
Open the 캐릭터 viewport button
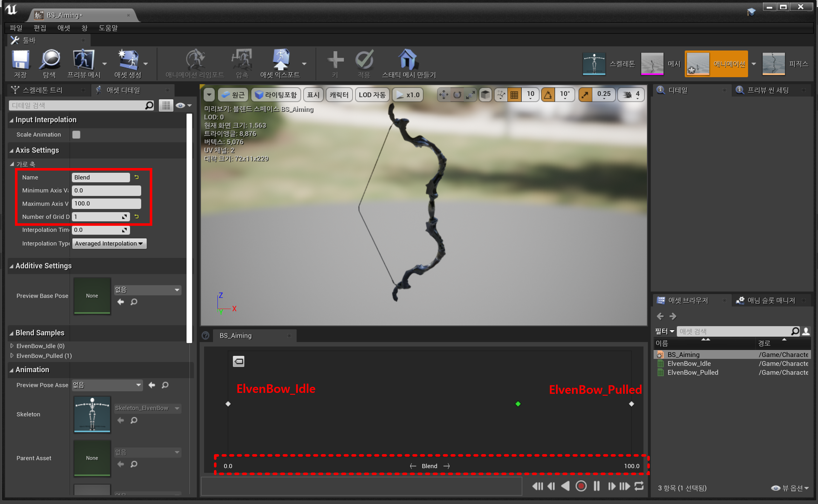point(339,95)
